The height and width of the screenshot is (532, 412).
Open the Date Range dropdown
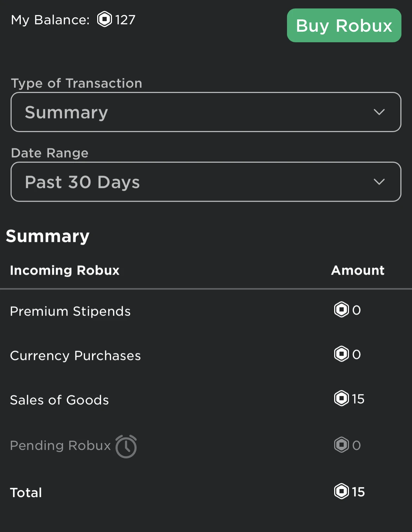(x=206, y=182)
